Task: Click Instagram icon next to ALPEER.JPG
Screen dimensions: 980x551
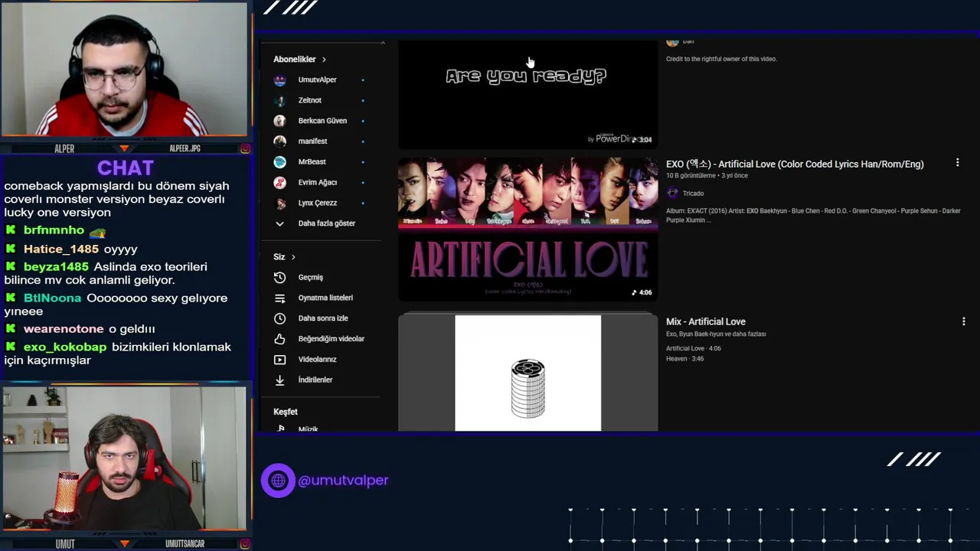Action: tap(245, 148)
